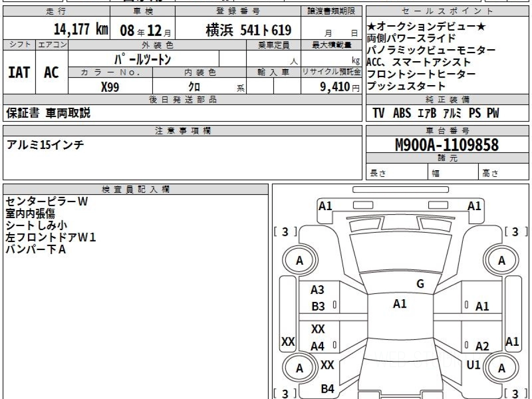Select the G mark on the windshield
The height and width of the screenshot is (399, 532).
[x=420, y=284]
